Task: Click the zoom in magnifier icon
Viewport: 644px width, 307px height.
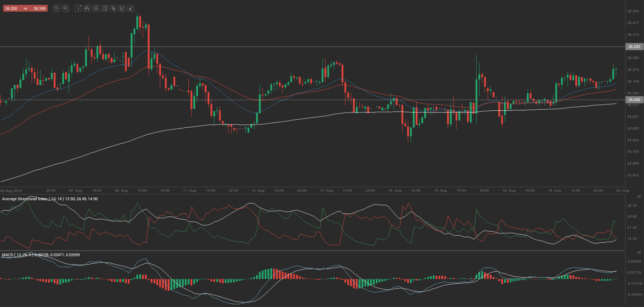Action: pyautogui.click(x=65, y=8)
